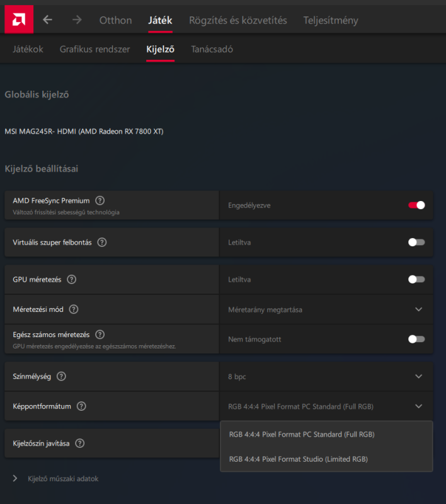Viewport: 446px width, 504px height.
Task: Click the MSI MAG245R- HDMI display name
Action: (x=84, y=132)
